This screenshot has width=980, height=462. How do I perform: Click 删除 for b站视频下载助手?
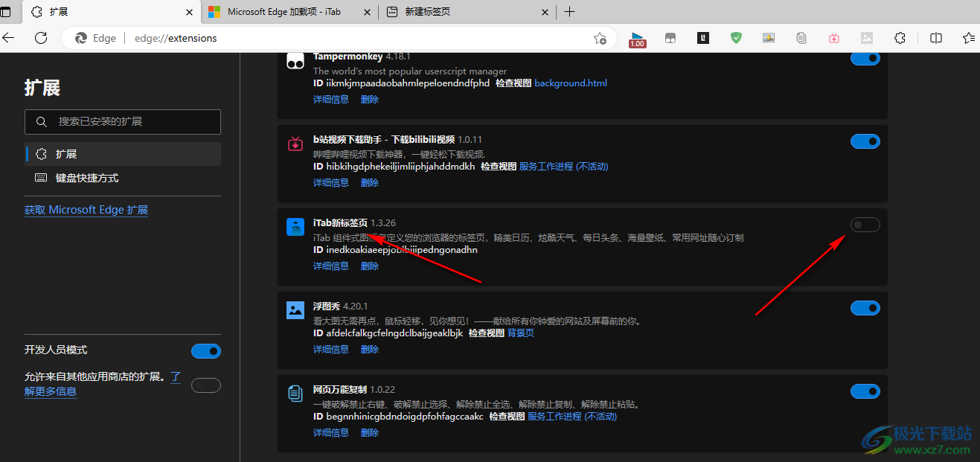click(x=370, y=182)
